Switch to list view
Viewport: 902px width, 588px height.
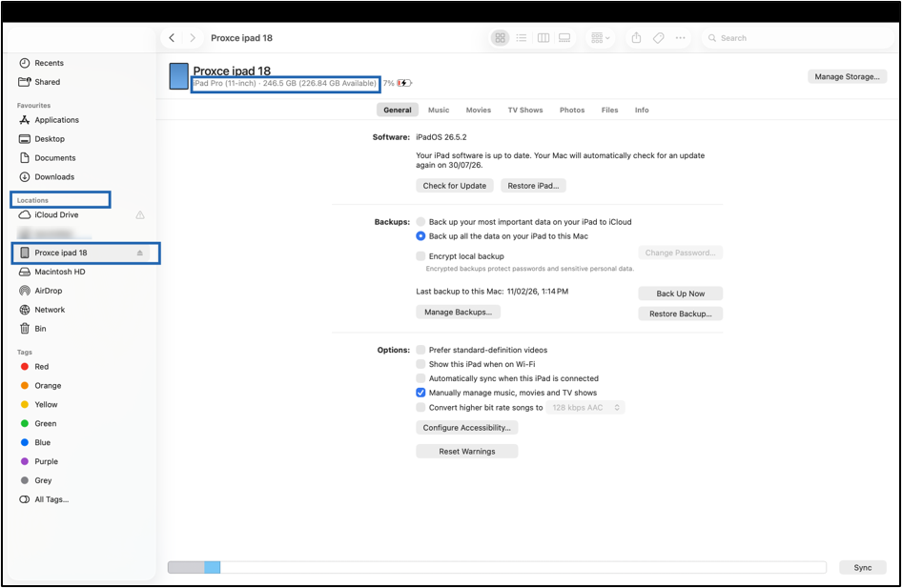522,38
